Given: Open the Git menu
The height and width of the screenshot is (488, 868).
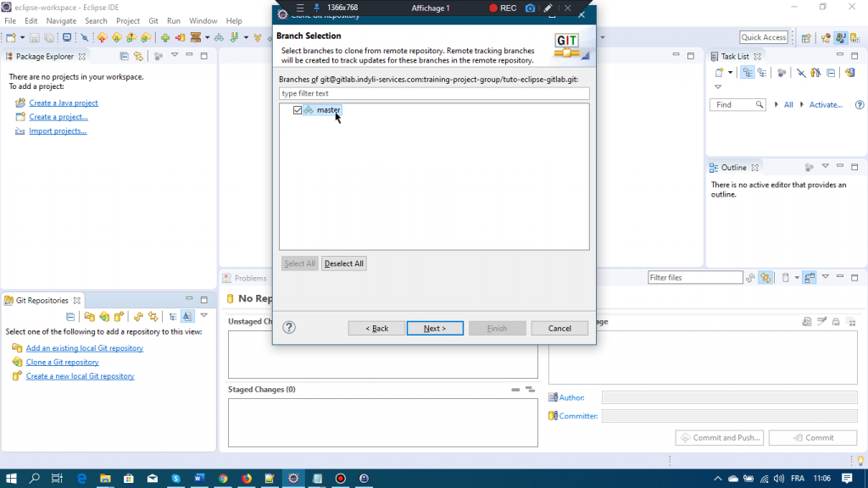Looking at the screenshot, I should 153,21.
